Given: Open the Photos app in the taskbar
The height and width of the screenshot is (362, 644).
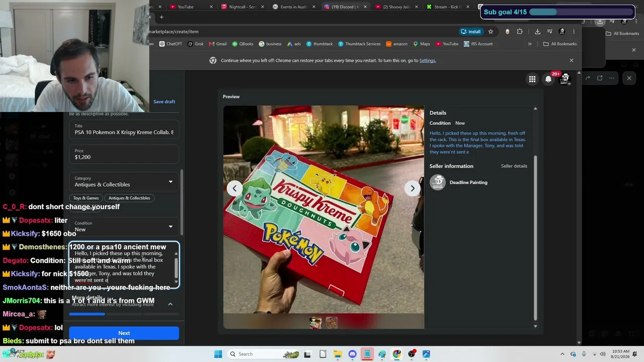Looking at the screenshot, I should tap(426, 354).
